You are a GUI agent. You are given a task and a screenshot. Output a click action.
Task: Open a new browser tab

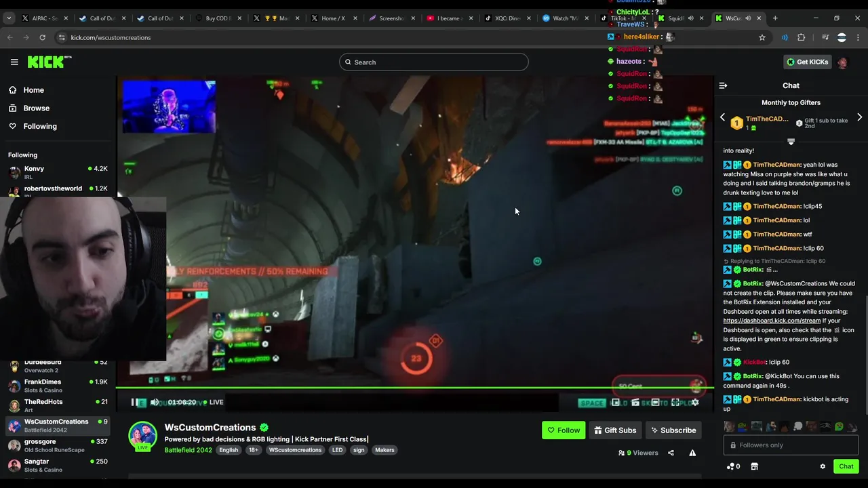click(x=775, y=18)
